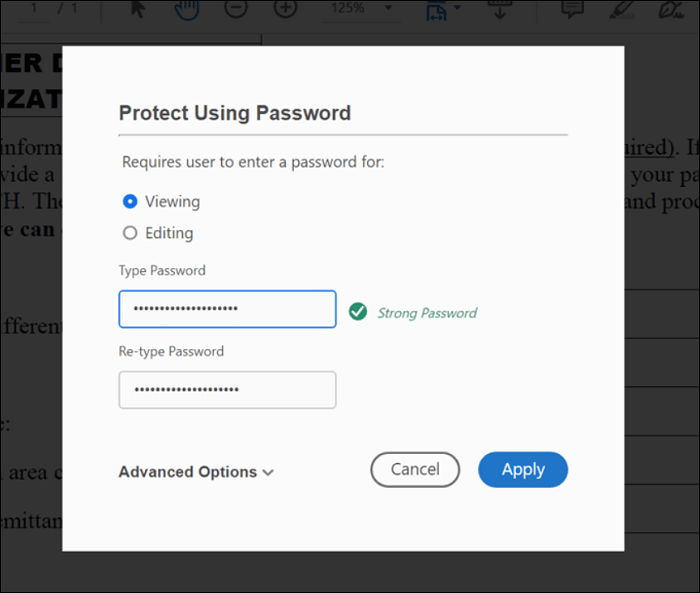Select the Viewing radio option

(130, 201)
